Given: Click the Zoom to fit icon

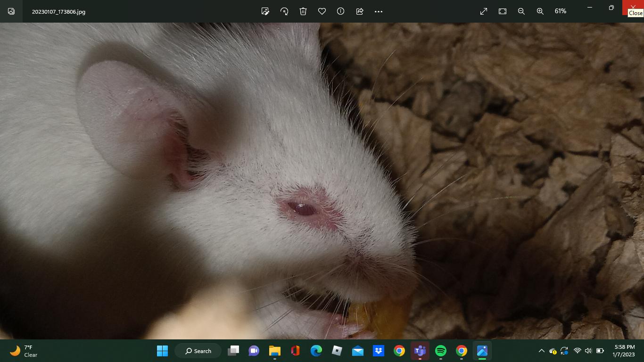Looking at the screenshot, I should coord(503,11).
